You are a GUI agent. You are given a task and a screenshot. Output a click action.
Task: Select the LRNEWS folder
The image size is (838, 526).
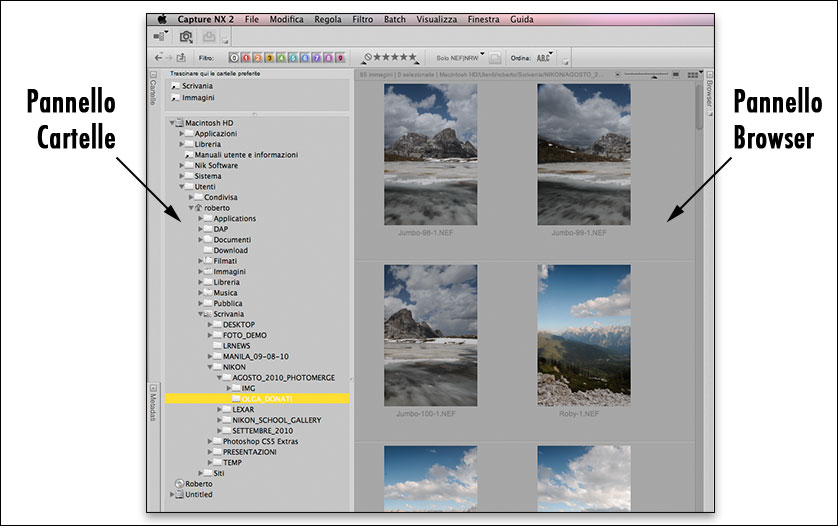pyautogui.click(x=231, y=346)
